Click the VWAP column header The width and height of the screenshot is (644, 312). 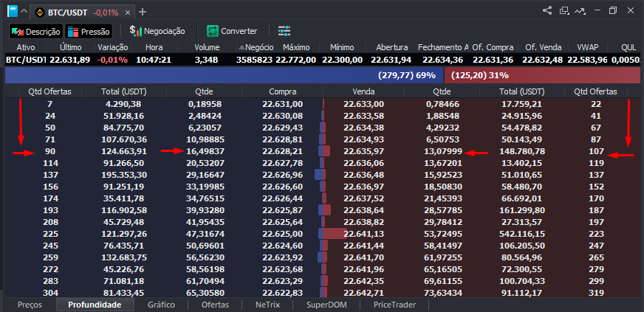(x=586, y=47)
